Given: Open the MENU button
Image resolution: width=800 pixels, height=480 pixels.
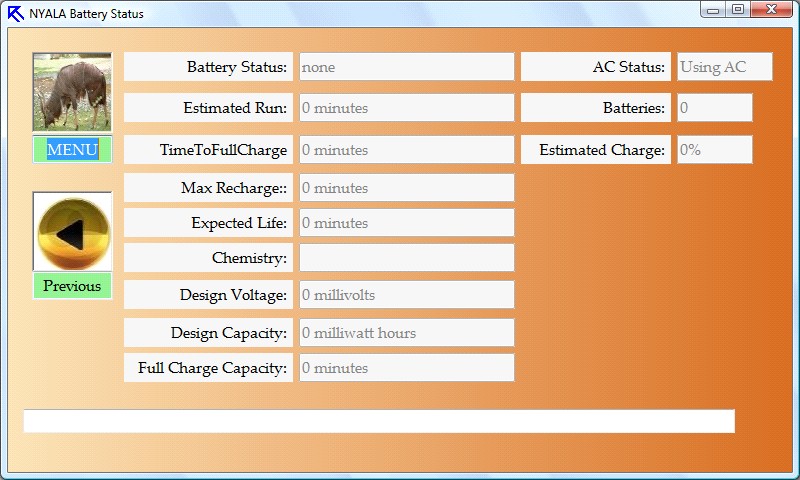Looking at the screenshot, I should (x=72, y=150).
